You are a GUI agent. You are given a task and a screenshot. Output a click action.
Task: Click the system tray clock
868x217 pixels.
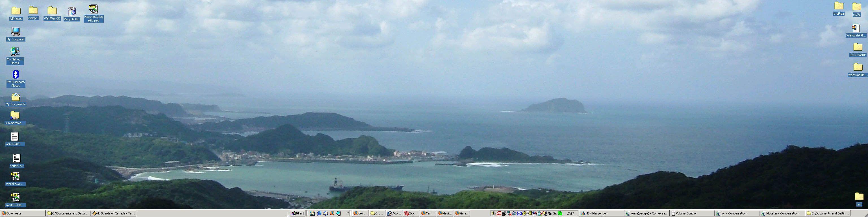point(570,213)
